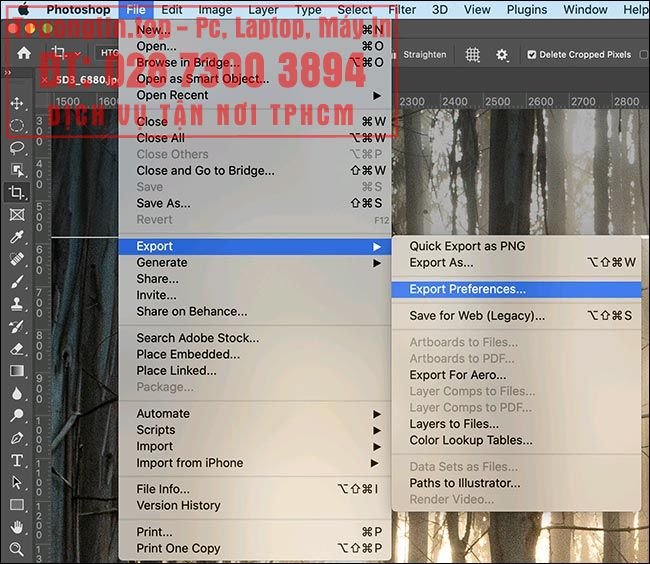Open crop settings gear menu

click(502, 54)
